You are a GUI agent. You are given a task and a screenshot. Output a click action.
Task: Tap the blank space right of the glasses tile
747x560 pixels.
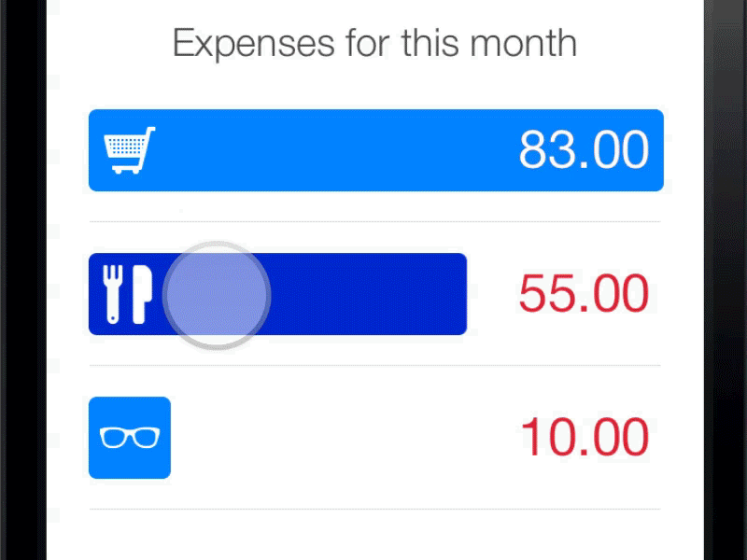tap(336, 438)
